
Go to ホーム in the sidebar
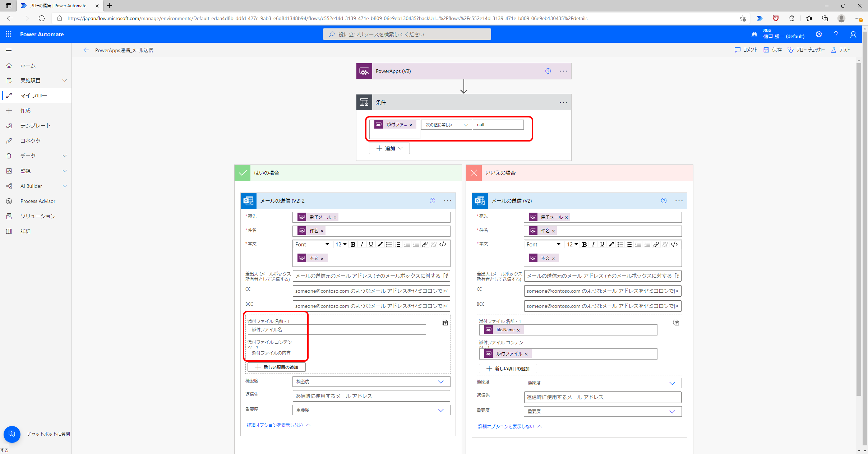pyautogui.click(x=36, y=65)
